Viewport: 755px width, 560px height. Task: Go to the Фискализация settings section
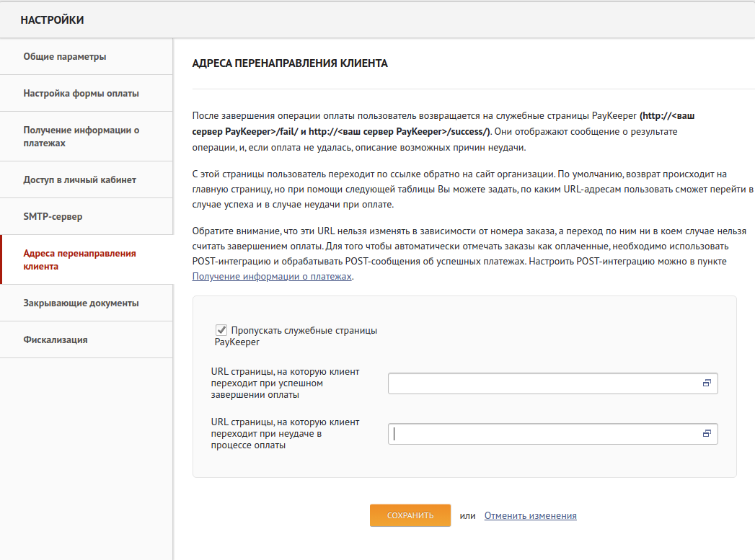click(x=56, y=339)
